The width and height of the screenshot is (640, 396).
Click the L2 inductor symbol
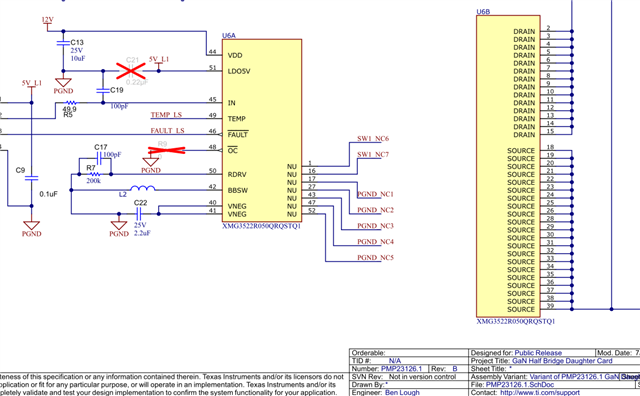(x=142, y=188)
